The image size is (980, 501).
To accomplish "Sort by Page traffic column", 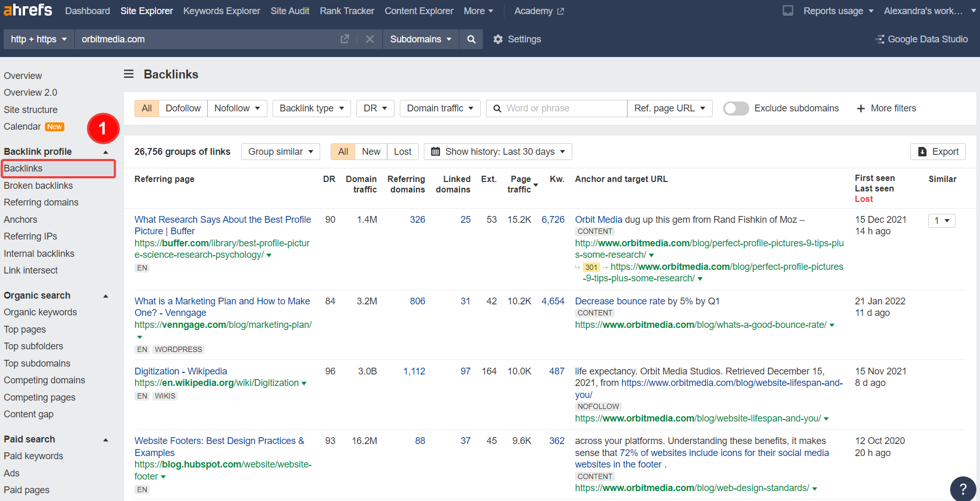I will click(522, 184).
